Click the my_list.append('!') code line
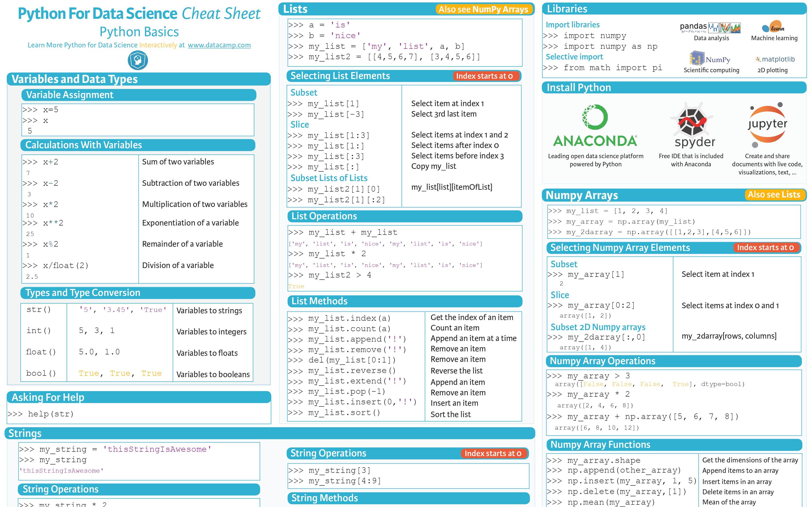Screen dimensions: 812x507 (347, 339)
